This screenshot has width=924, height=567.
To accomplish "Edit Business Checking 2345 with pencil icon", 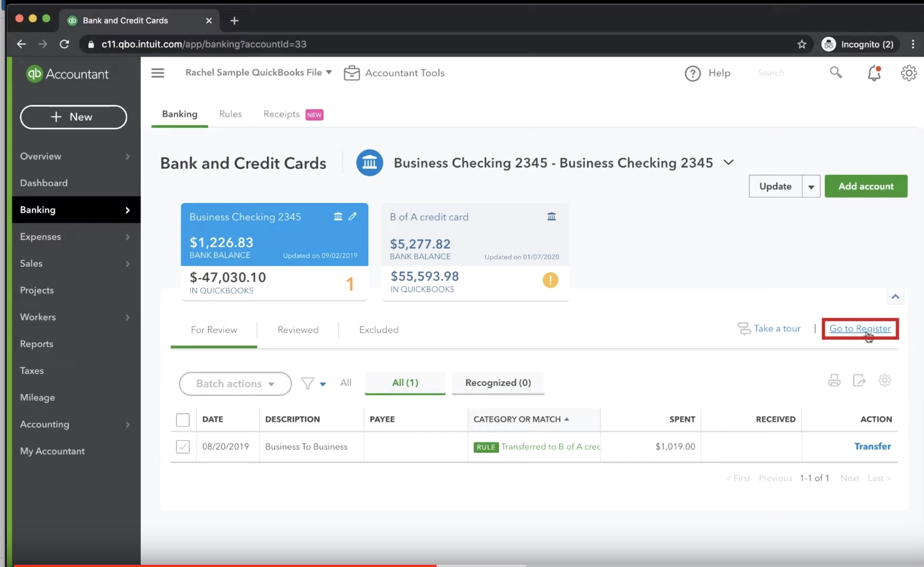I will [x=352, y=216].
